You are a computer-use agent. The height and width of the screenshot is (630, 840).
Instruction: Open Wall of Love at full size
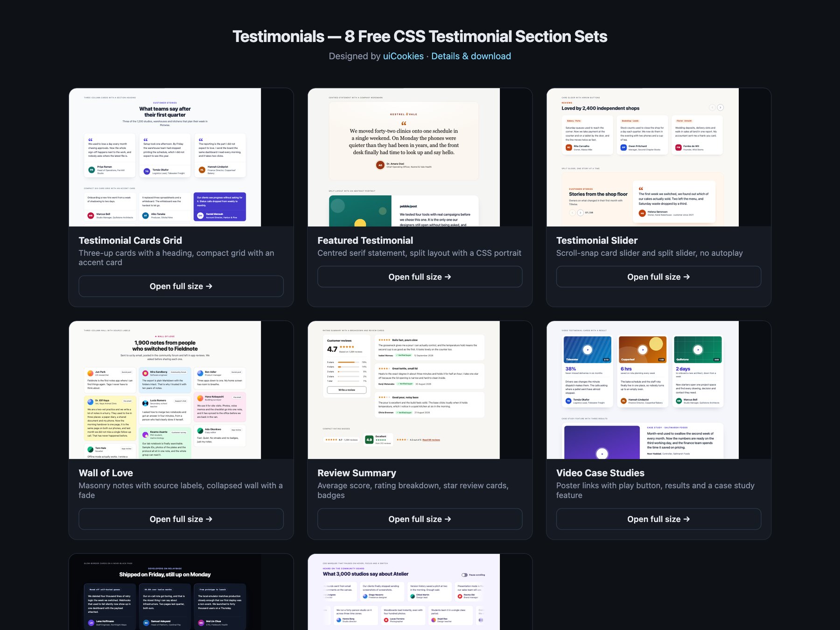181,519
